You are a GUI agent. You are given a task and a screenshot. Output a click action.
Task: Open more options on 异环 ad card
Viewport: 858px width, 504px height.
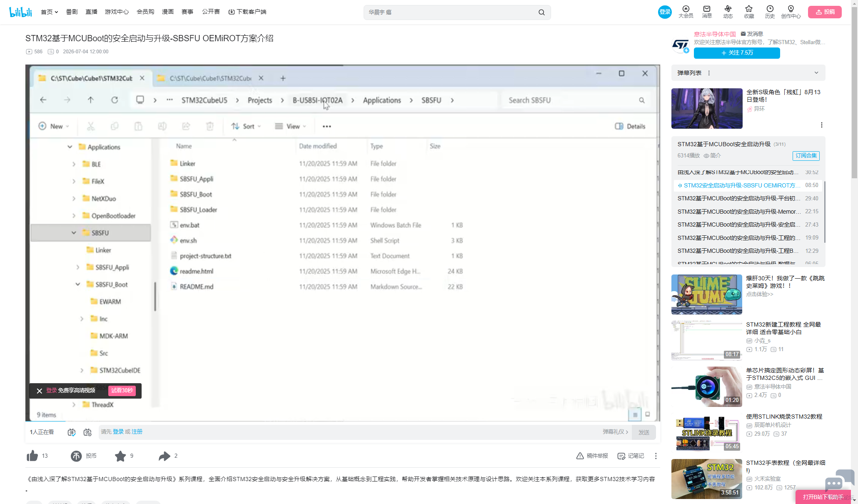click(x=821, y=125)
